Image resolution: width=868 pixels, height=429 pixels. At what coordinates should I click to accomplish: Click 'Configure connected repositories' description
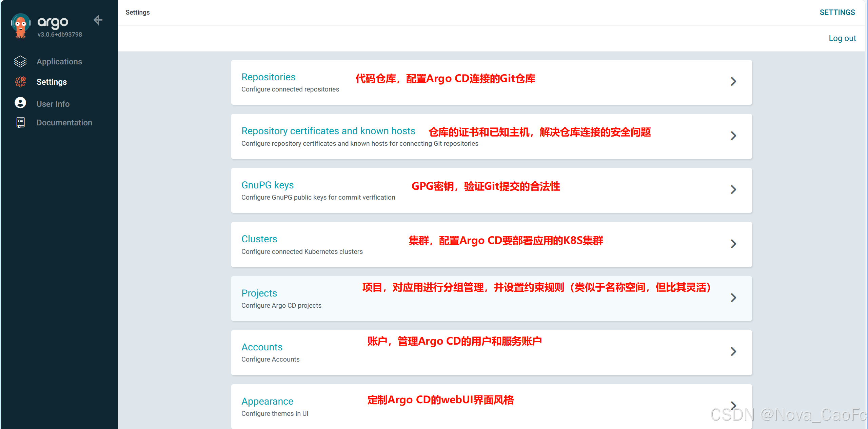tap(290, 89)
